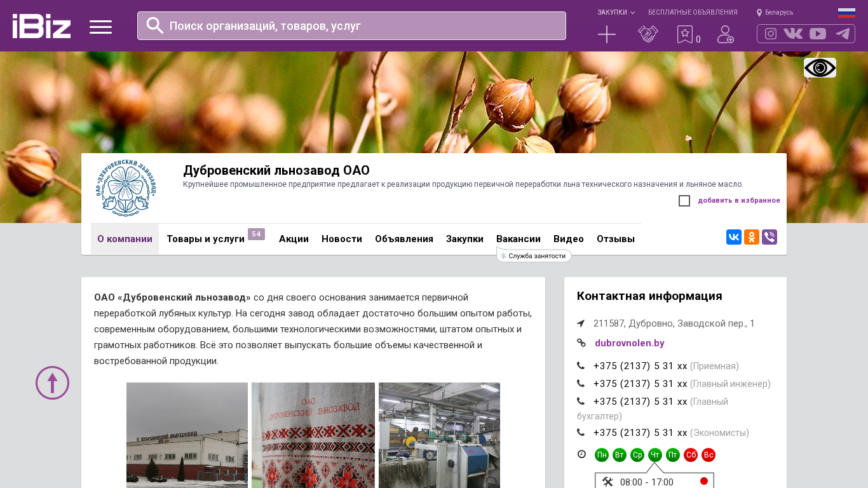Change region from Беларусь
This screenshot has width=868, height=488.
775,12
